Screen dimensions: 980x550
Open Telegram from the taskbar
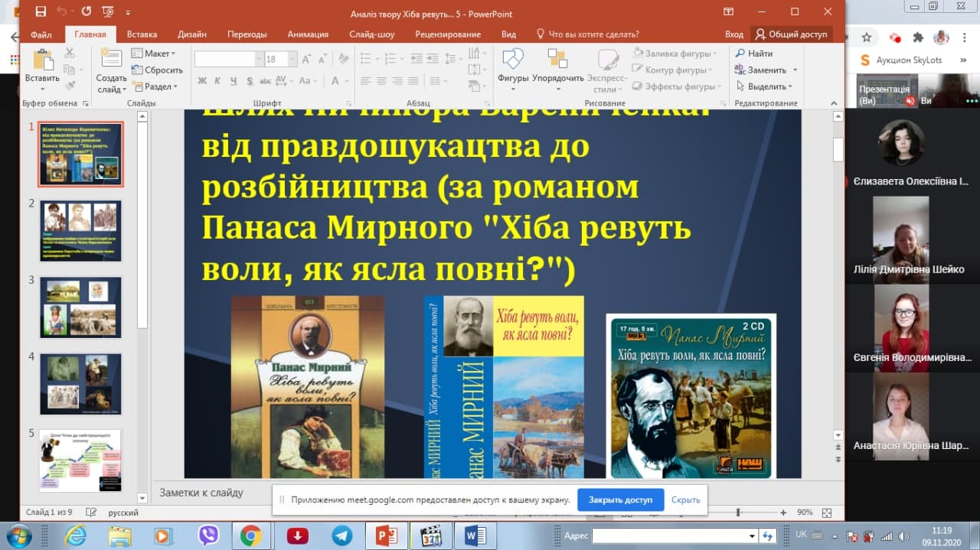[x=341, y=535]
